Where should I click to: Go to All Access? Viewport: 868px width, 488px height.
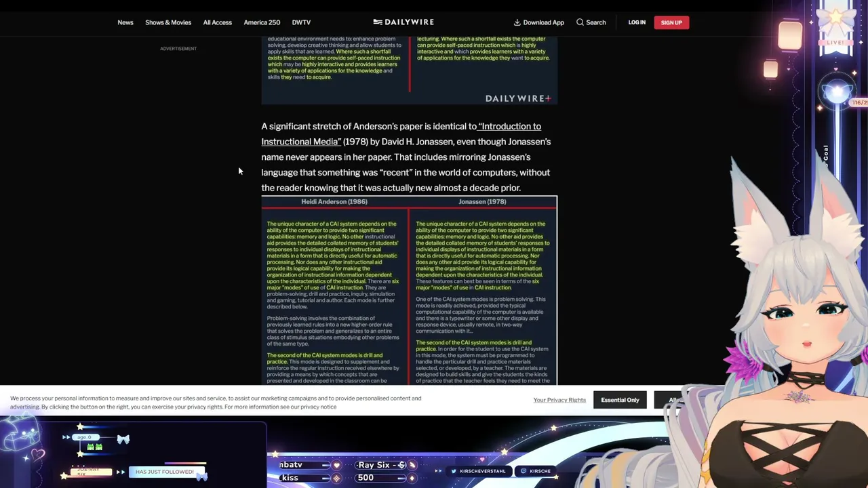[218, 22]
